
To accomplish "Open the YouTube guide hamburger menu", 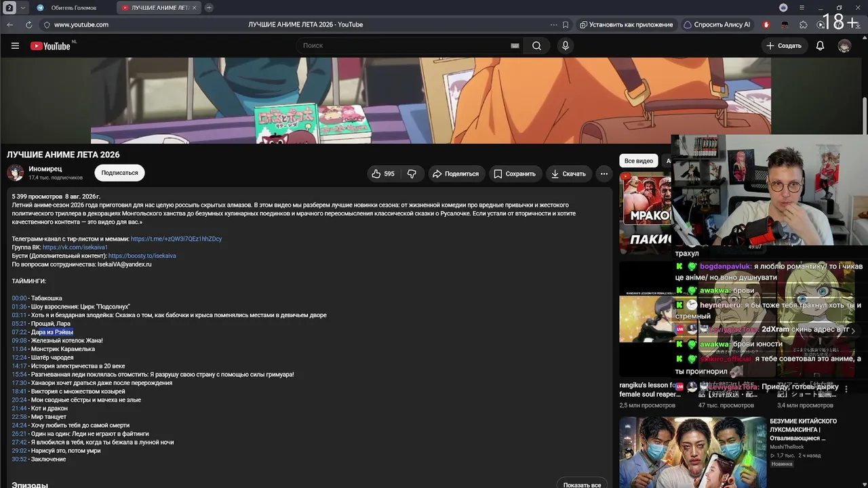I will [15, 46].
